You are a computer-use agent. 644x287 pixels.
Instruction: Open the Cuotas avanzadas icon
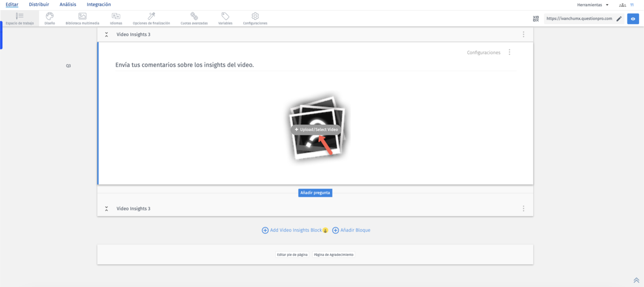point(194,16)
